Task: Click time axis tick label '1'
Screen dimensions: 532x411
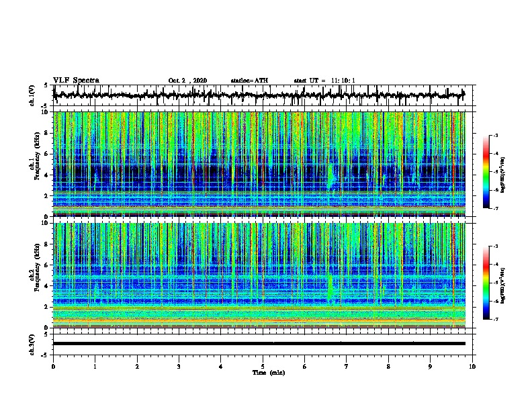Action: [x=95, y=367]
